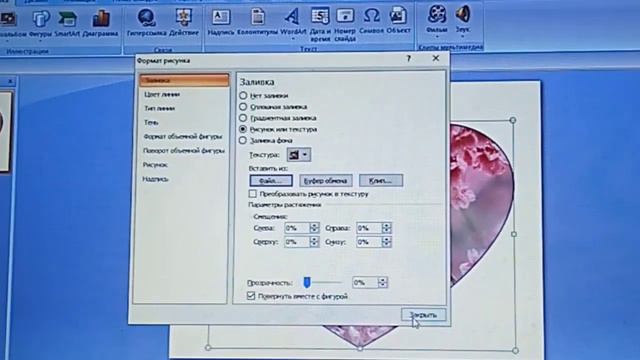Decrease the Снизу offset value

tap(386, 244)
